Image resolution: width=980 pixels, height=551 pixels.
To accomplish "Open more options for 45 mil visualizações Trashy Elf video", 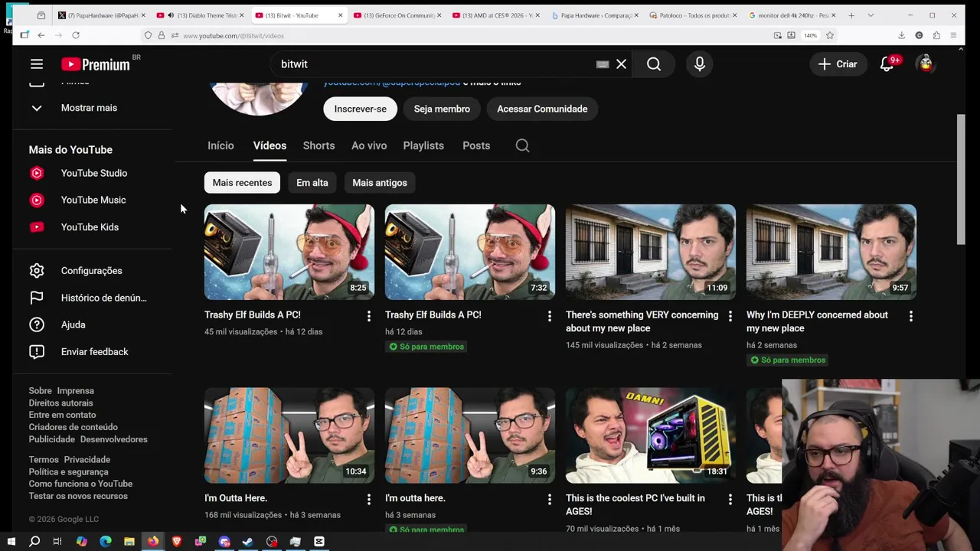I will coord(368,316).
